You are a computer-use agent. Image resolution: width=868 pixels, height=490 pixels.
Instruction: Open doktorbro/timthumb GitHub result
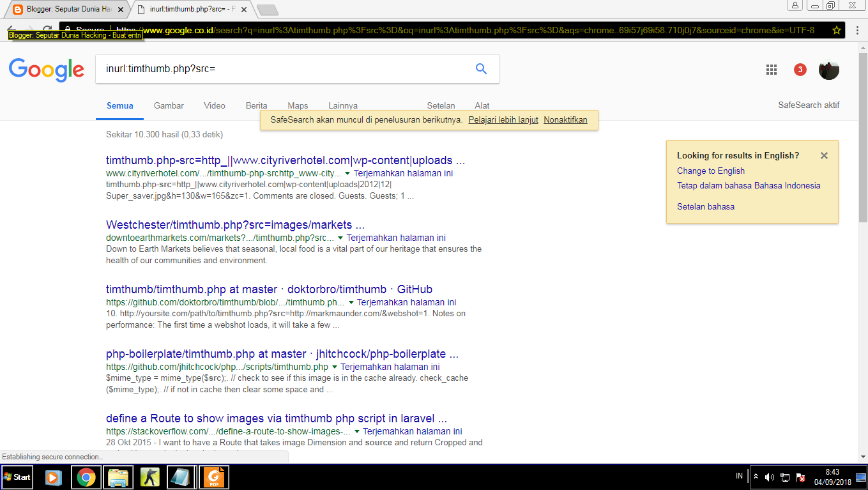[x=269, y=289]
